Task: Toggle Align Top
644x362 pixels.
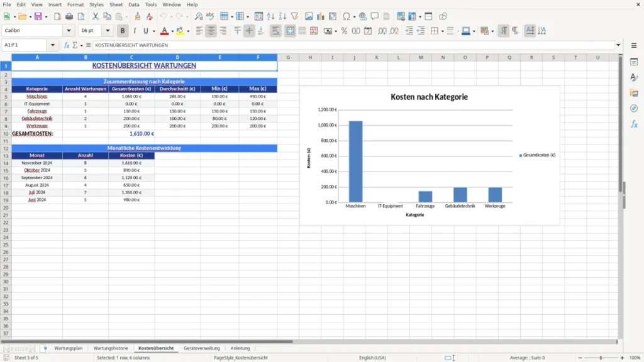Action: [237, 31]
